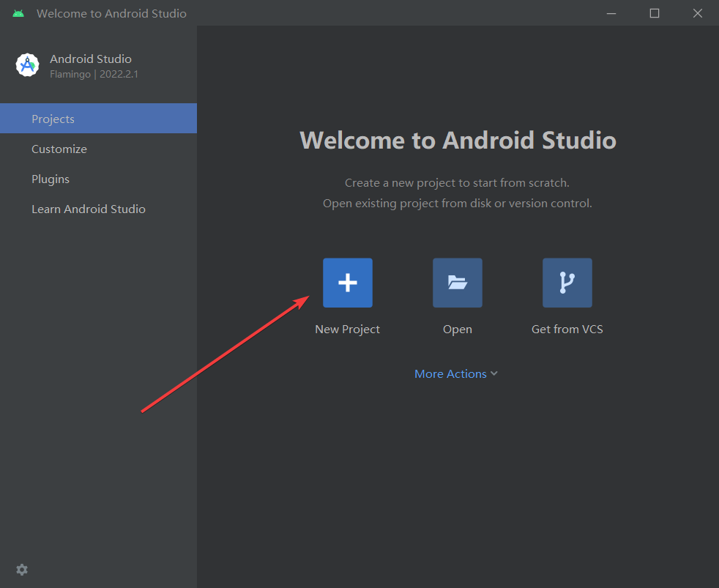
Task: Click the Open label text
Action: 457,330
